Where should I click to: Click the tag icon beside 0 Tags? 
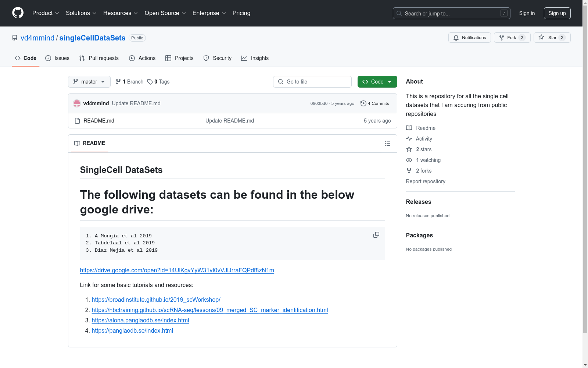tap(150, 82)
